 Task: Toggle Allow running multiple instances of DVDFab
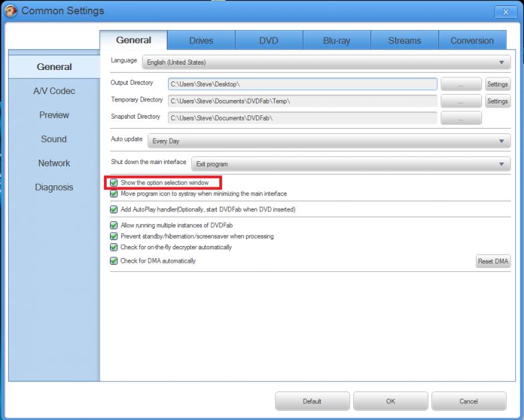[114, 225]
